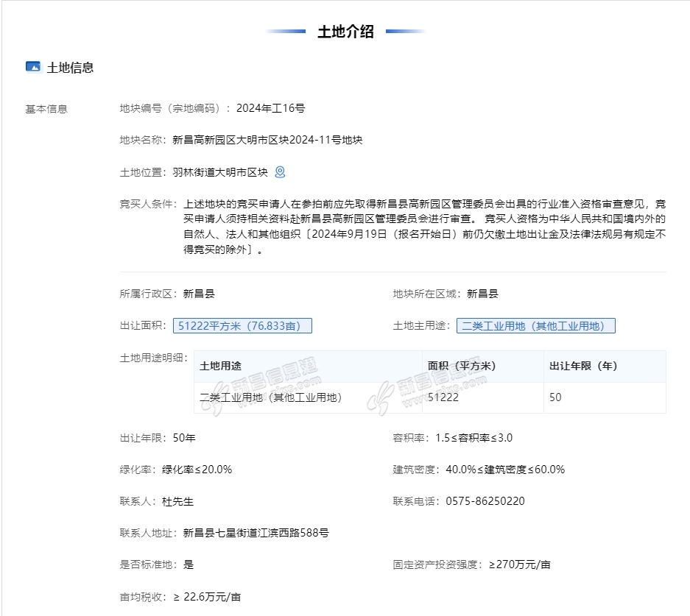The width and height of the screenshot is (690, 616).
Task: Select the 51222平方米（76.833亩）area box
Action: tap(242, 326)
